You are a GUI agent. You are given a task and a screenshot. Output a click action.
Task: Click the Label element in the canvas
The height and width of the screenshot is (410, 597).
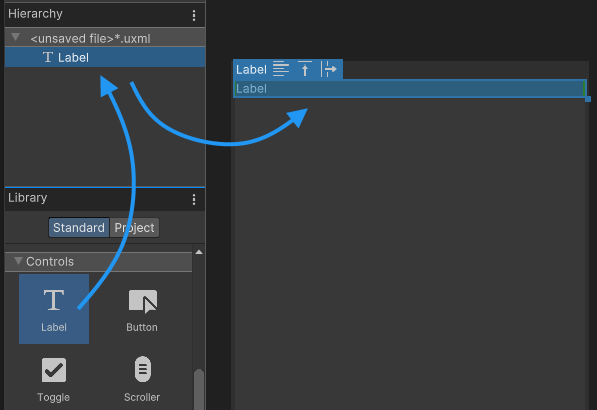click(x=410, y=89)
